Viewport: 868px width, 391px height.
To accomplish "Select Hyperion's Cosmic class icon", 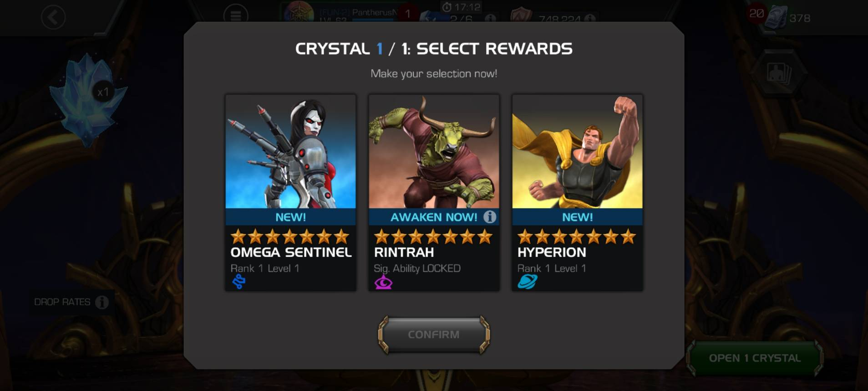I will click(x=527, y=282).
